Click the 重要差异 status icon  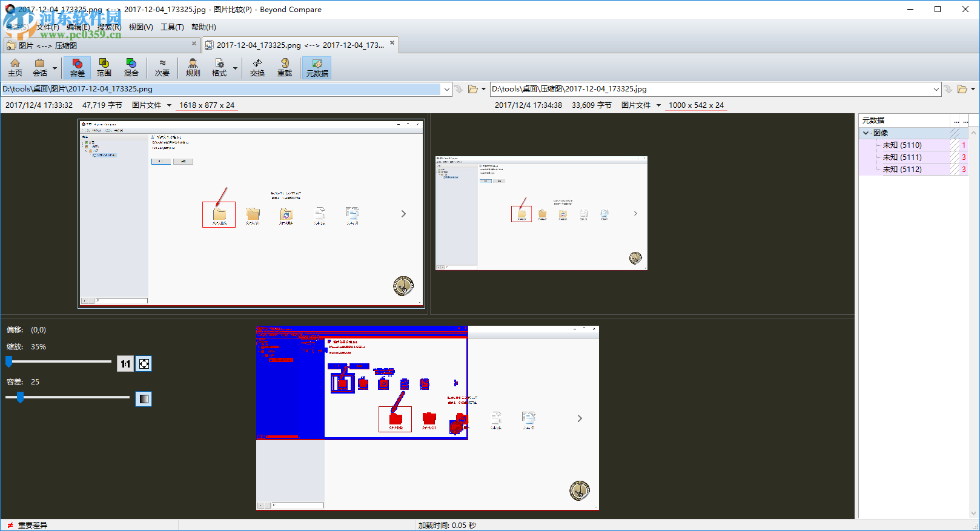coord(10,526)
